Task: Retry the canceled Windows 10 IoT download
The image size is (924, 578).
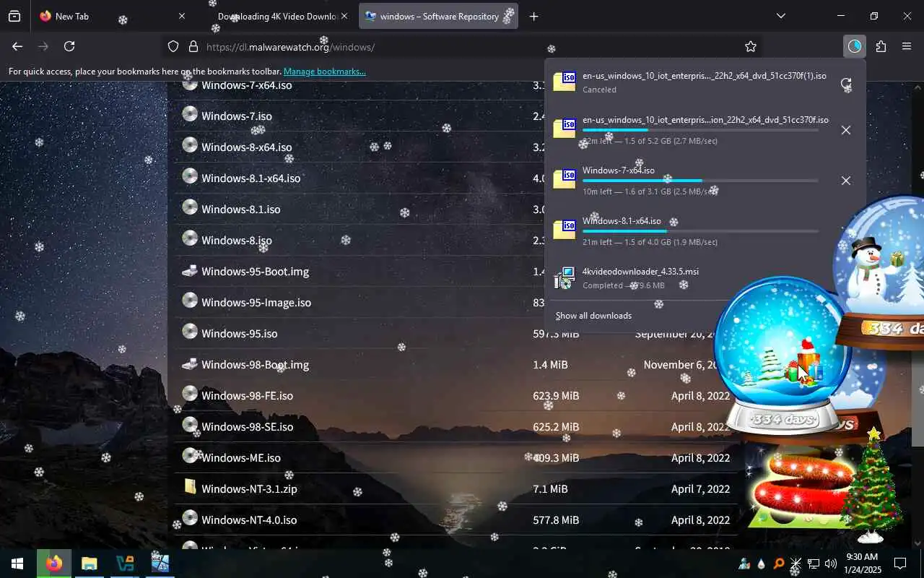Action: point(846,83)
